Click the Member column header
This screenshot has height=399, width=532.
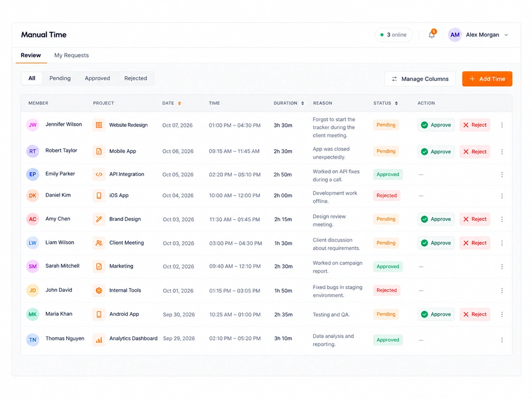click(x=38, y=103)
